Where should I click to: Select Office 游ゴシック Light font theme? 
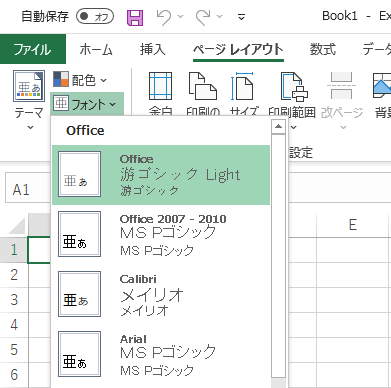coord(161,175)
